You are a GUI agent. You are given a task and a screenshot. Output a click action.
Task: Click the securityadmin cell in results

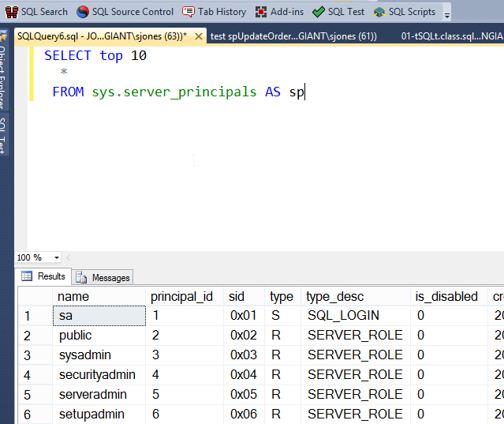[x=99, y=374]
